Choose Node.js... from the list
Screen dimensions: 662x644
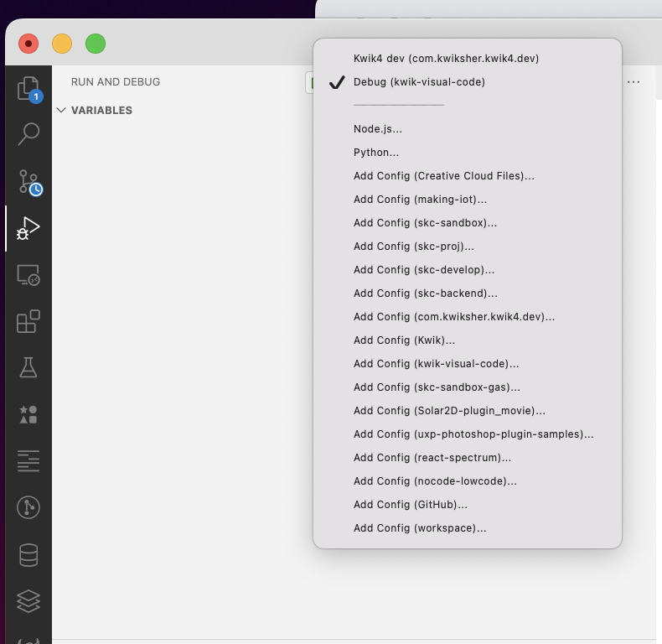pos(468,129)
